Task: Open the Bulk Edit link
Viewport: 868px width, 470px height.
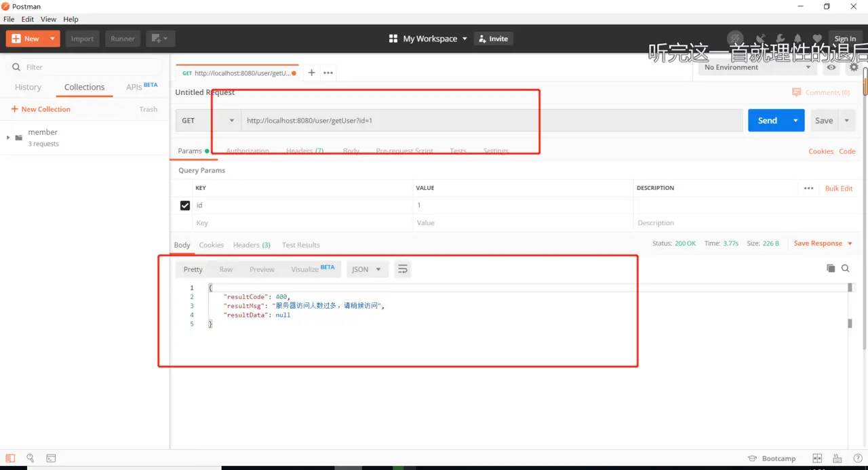Action: point(839,189)
